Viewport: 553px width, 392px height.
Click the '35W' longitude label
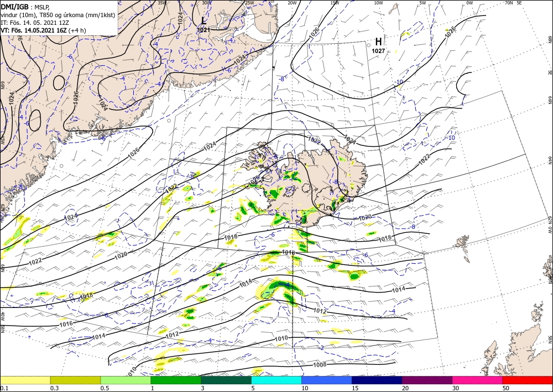point(162,3)
